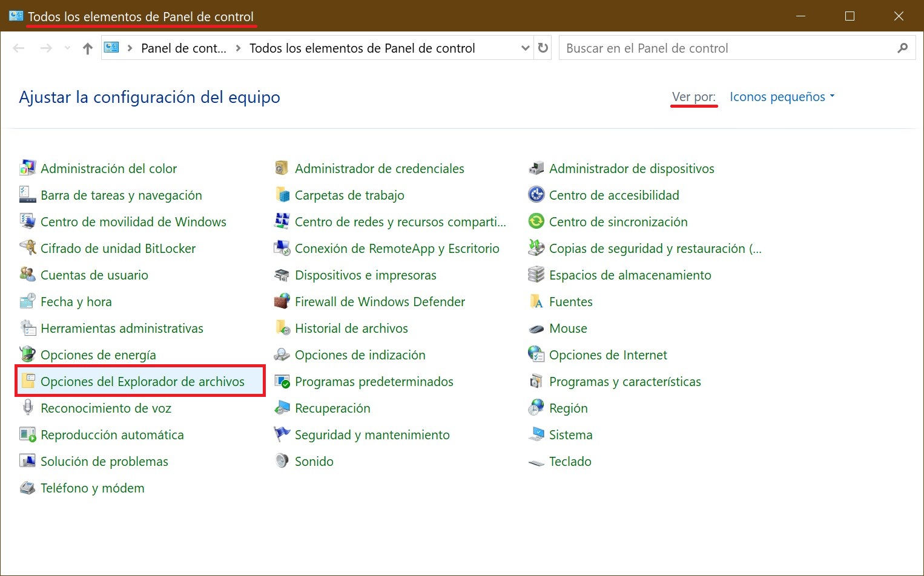Go up one level with the up arrow
The height and width of the screenshot is (576, 924).
coord(88,48)
